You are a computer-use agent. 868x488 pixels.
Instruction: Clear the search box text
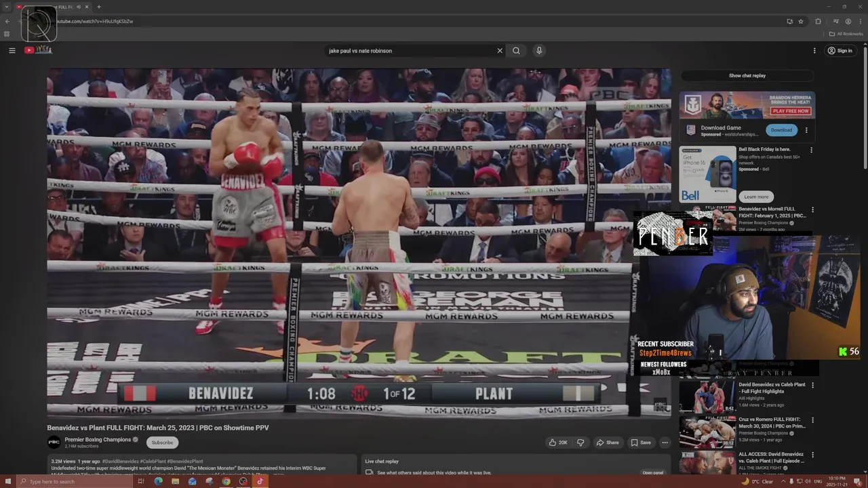tap(500, 50)
